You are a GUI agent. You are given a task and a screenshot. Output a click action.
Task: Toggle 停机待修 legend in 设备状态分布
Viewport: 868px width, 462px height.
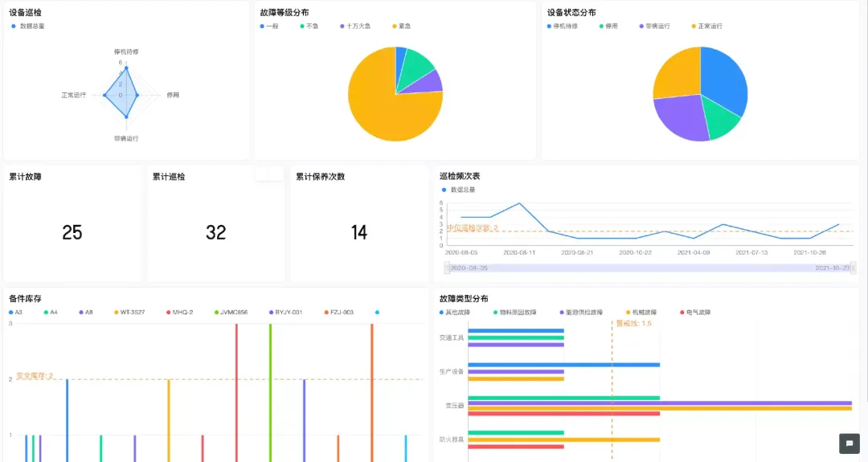point(562,26)
